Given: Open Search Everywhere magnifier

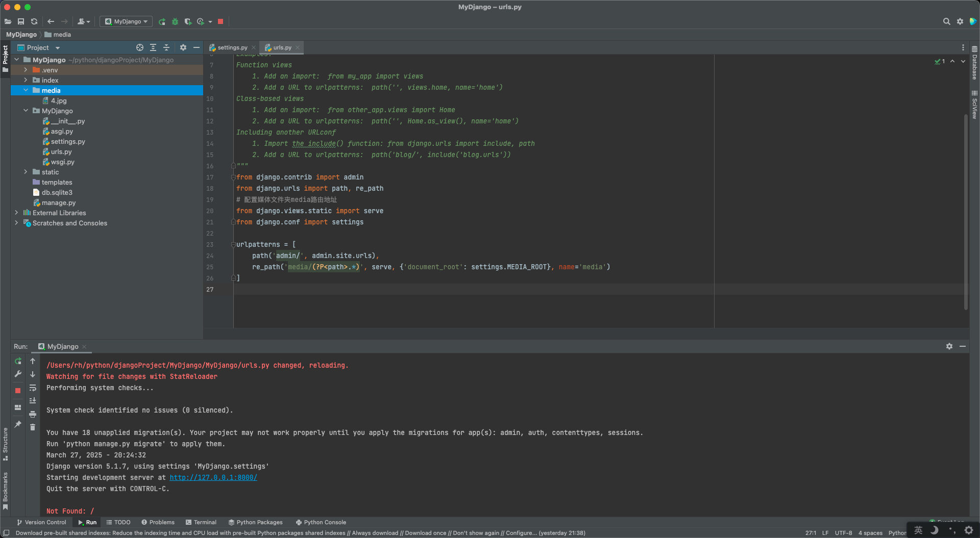Looking at the screenshot, I should coord(946,21).
